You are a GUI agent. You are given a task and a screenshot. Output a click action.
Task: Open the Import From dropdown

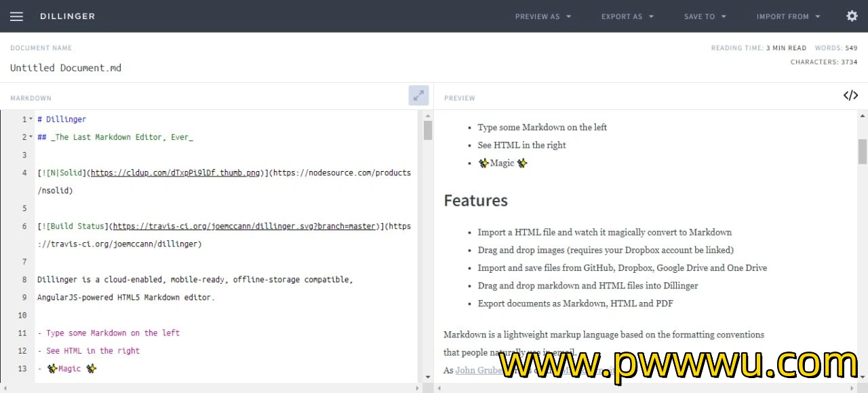coord(789,16)
